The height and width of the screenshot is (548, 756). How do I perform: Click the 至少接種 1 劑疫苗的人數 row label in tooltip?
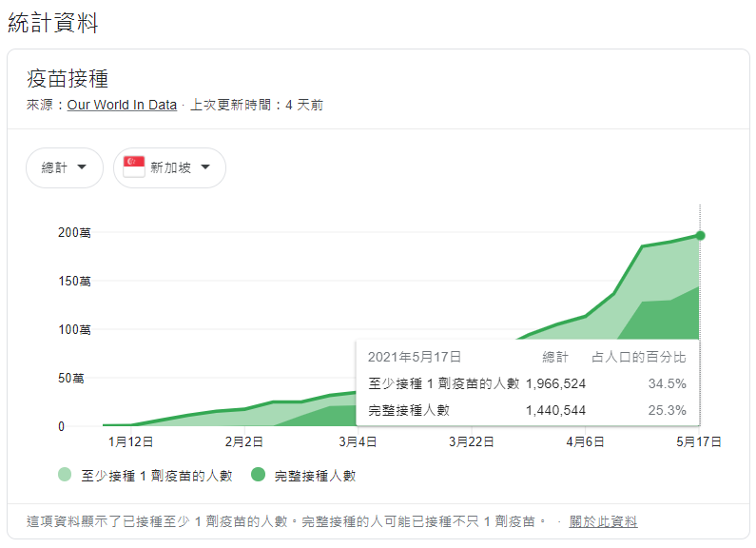coord(443,384)
